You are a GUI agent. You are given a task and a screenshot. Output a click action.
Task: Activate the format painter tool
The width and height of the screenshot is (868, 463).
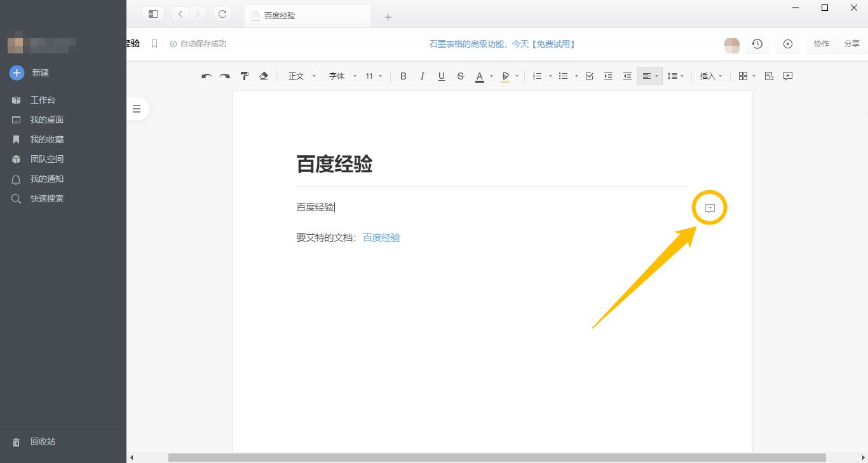tap(245, 76)
